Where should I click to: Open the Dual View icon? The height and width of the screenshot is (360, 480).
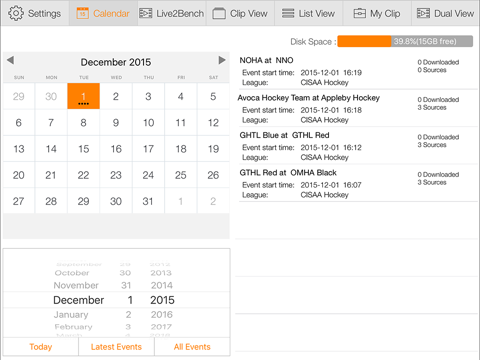(423, 13)
